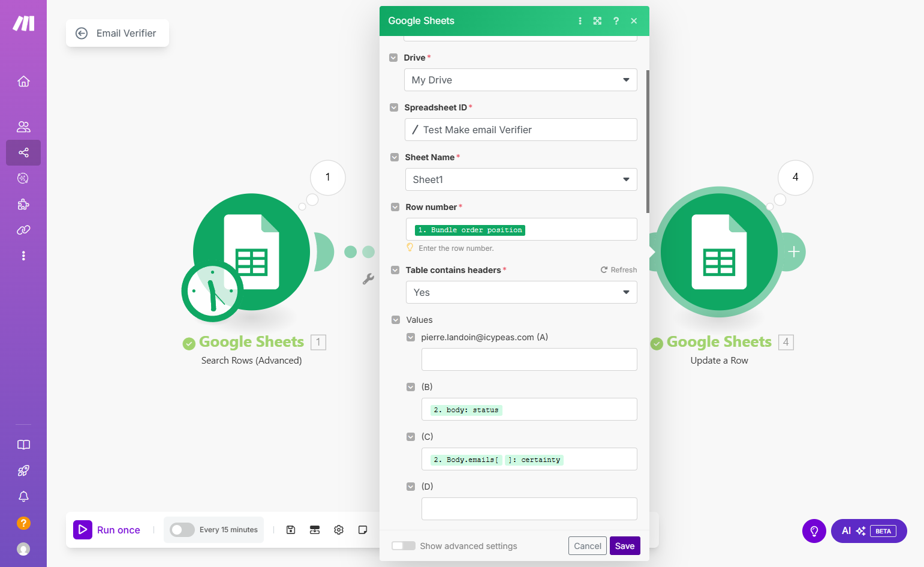Toggle the Sheet Name map checkbox
The image size is (924, 567).
395,157
